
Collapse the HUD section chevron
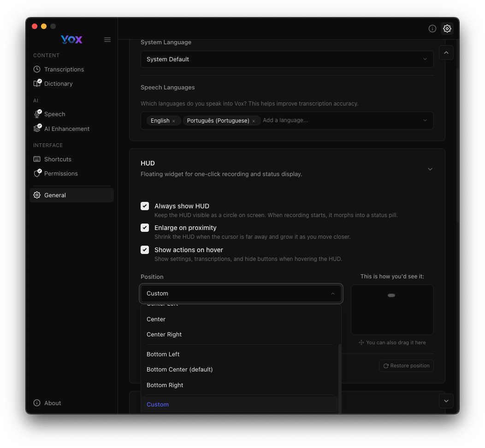[430, 169]
